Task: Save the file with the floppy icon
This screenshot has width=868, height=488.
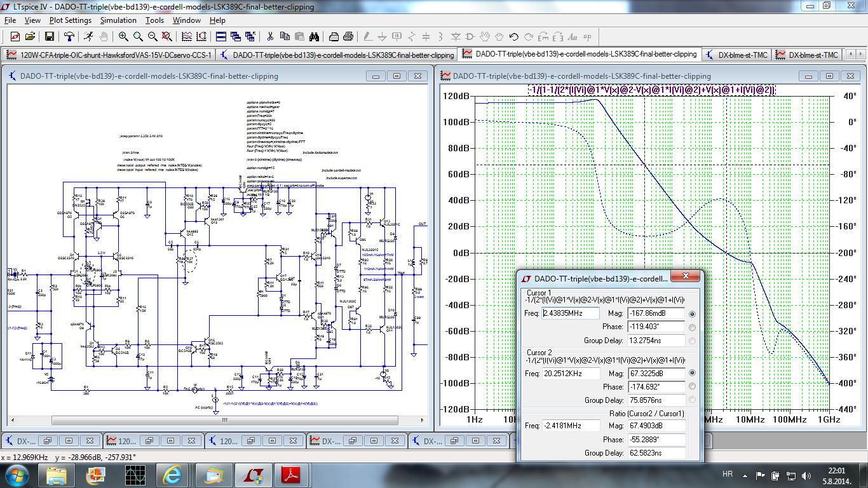Action: tap(48, 36)
